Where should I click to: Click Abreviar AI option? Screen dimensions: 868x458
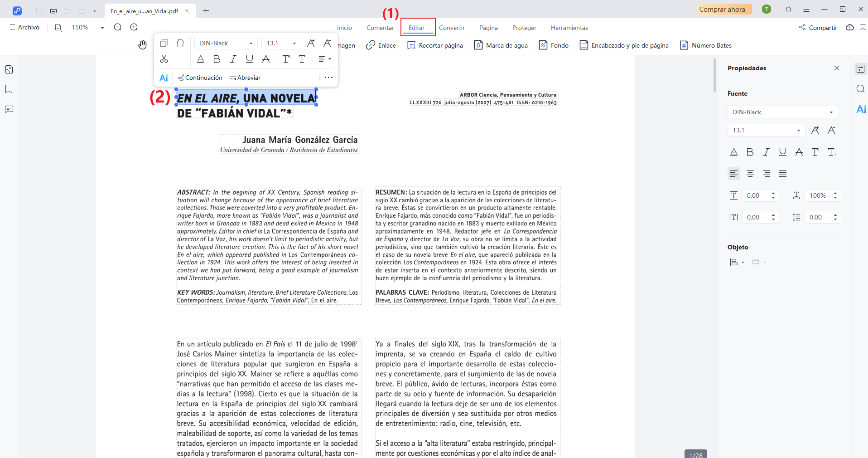245,78
